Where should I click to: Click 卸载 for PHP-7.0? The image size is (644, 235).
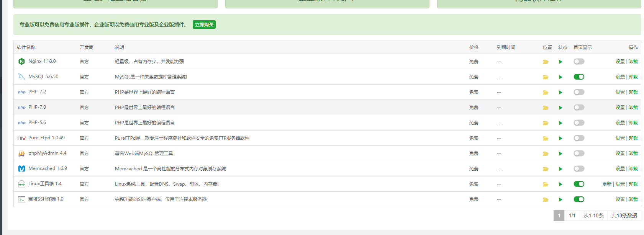point(633,108)
